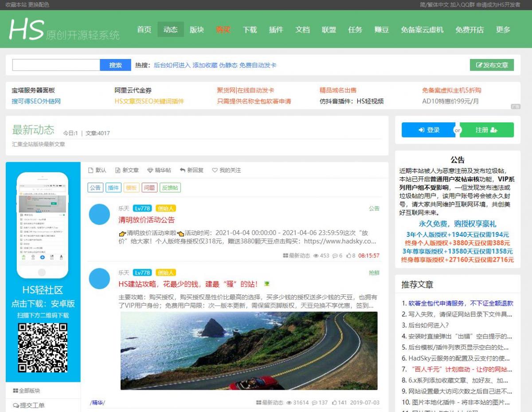The height and width of the screenshot is (412, 532).
Task: Open 全部版块 with the grid icon
Action: (27, 391)
